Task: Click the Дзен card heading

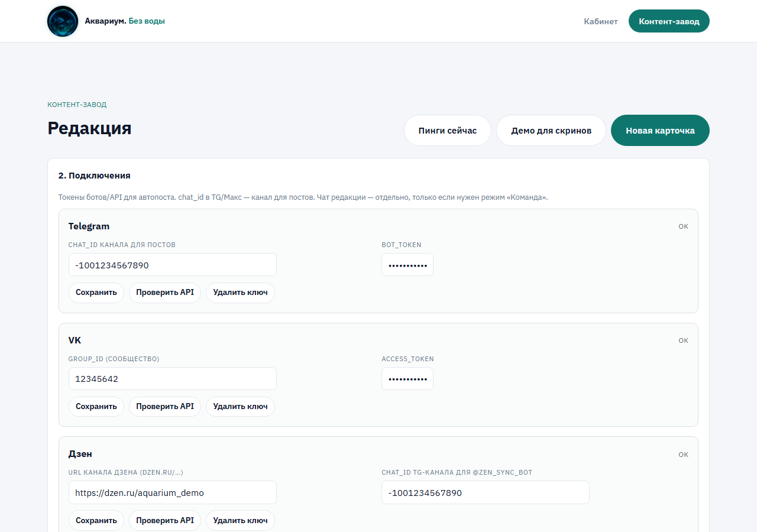Action: (80, 454)
